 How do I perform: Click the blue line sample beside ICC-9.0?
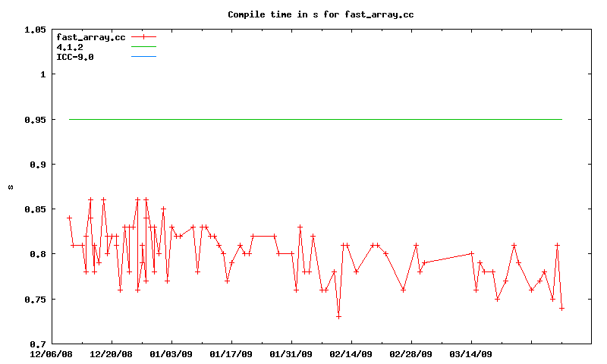pyautogui.click(x=143, y=56)
